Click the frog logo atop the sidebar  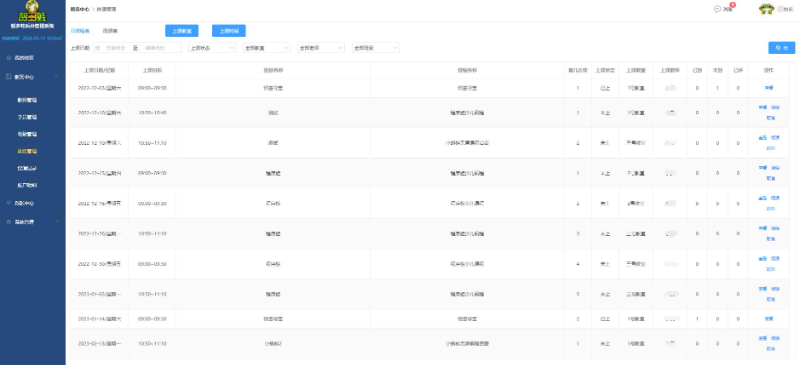coord(32,10)
